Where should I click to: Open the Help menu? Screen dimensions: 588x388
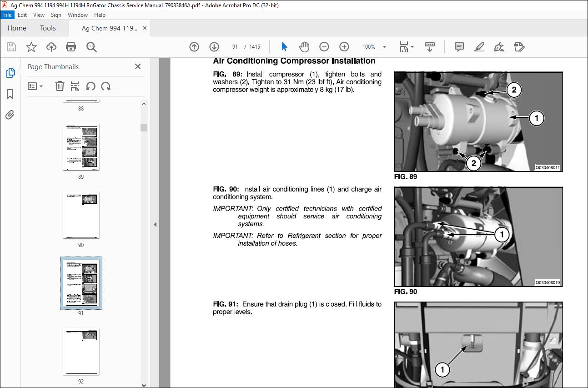tap(100, 15)
